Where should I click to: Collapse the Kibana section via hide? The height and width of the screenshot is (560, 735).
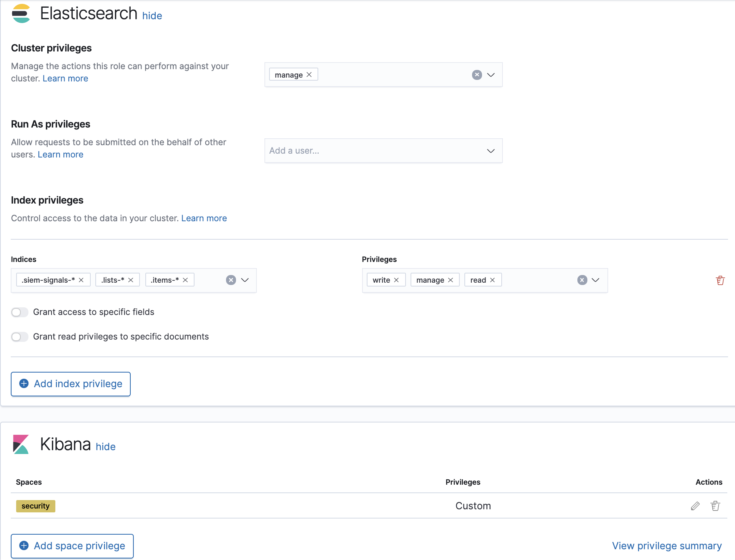pyautogui.click(x=105, y=447)
